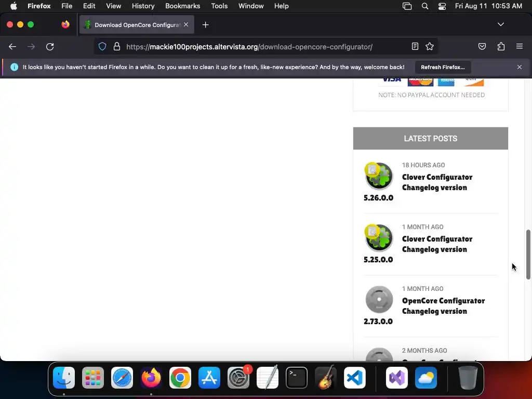Open the Bookmarks menu
Screen dimensions: 532x399
tap(182, 6)
